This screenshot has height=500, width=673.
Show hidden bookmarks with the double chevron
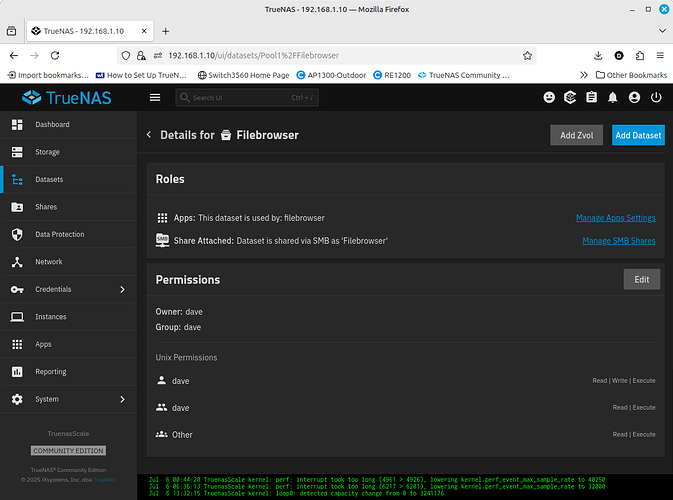[x=584, y=75]
